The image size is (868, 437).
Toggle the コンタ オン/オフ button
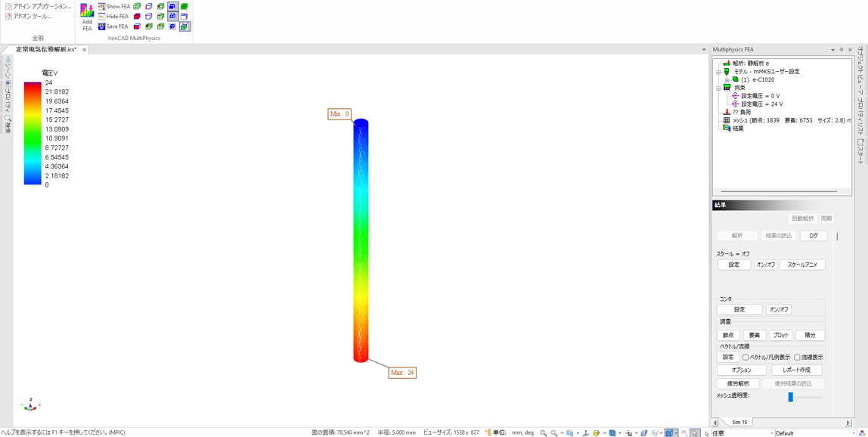click(778, 310)
